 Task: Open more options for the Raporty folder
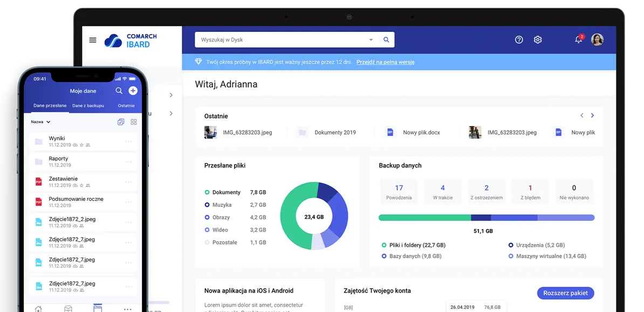tap(128, 161)
